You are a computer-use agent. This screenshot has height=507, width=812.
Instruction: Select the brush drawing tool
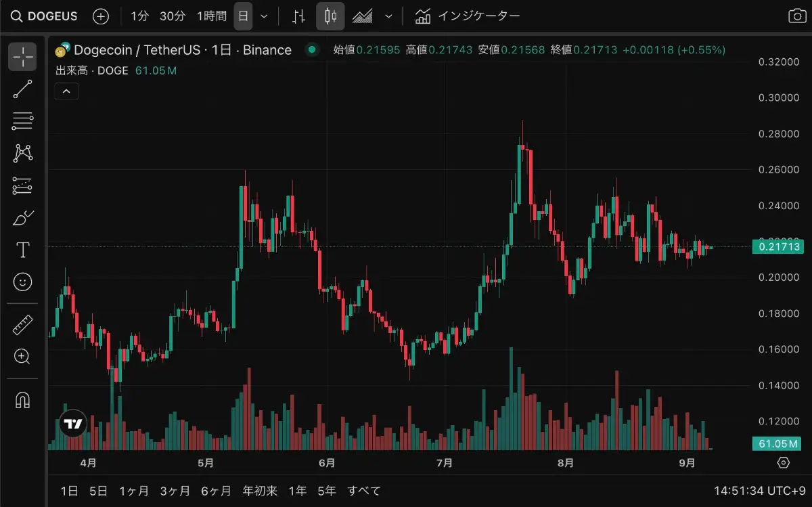point(22,217)
